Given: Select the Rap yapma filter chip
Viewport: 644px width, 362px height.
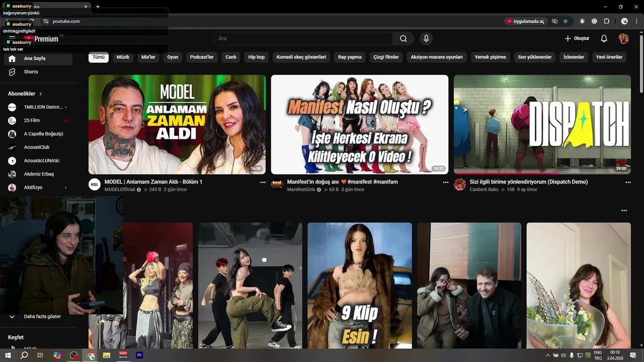Looking at the screenshot, I should tap(350, 57).
